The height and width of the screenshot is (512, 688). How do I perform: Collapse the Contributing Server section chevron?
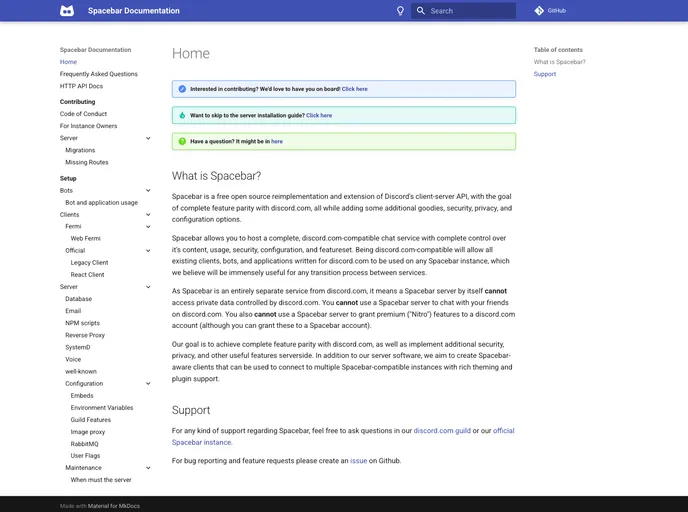pyautogui.click(x=148, y=138)
